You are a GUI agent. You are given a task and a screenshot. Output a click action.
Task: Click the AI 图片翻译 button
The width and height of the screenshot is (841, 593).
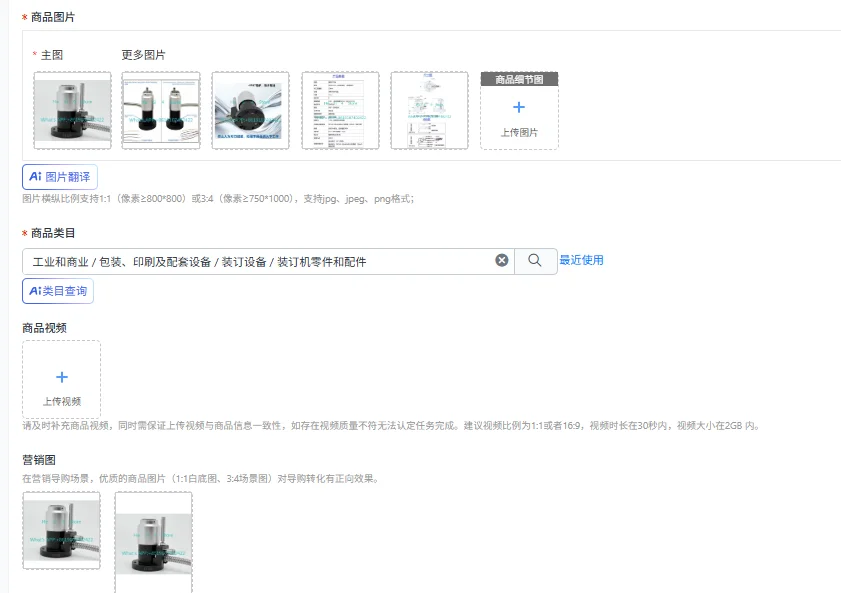click(60, 177)
